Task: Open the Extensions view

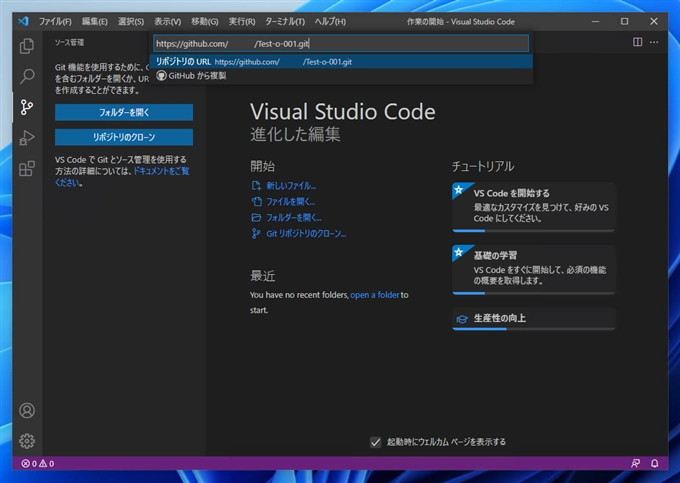Action: click(x=27, y=168)
